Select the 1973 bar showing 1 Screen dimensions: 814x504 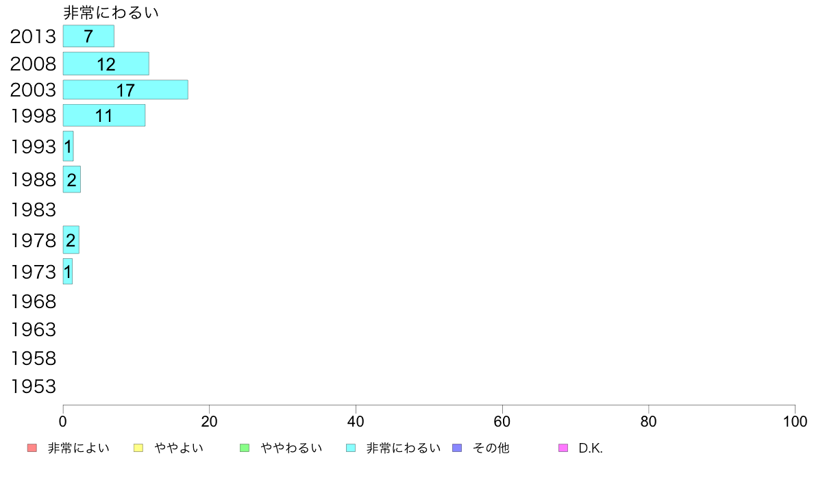pos(67,271)
